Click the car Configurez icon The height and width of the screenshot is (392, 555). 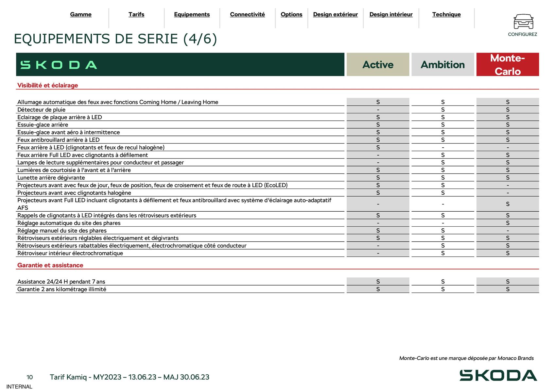click(x=523, y=22)
